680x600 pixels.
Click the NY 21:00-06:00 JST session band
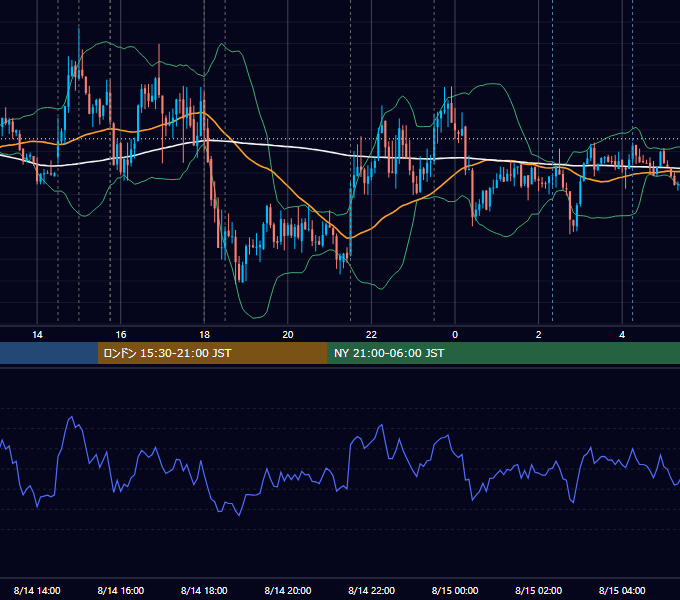pos(503,353)
